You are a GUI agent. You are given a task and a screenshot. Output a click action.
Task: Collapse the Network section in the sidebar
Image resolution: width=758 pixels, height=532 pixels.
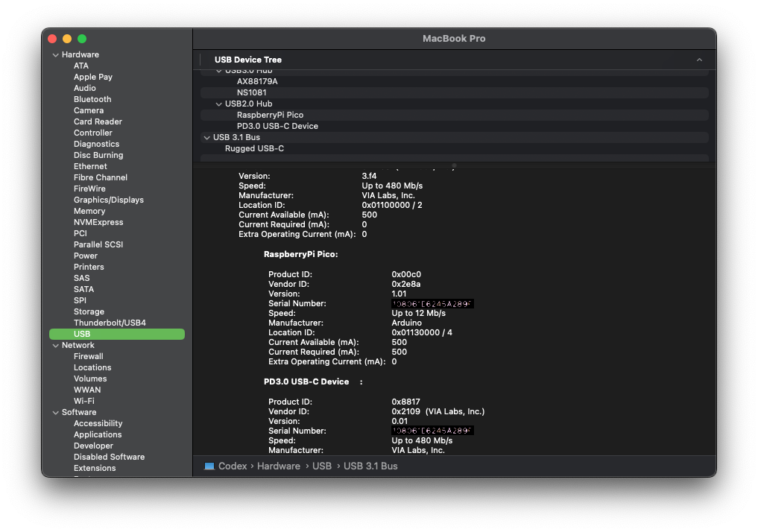point(55,346)
